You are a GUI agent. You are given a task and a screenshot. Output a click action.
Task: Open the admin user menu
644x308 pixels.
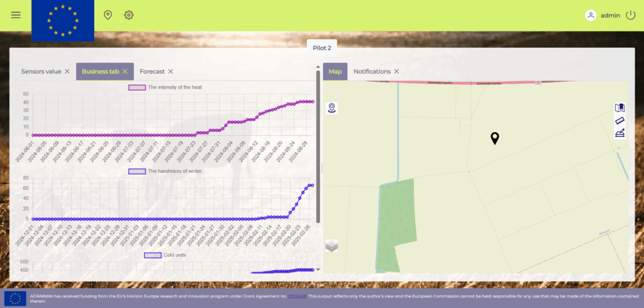[602, 15]
